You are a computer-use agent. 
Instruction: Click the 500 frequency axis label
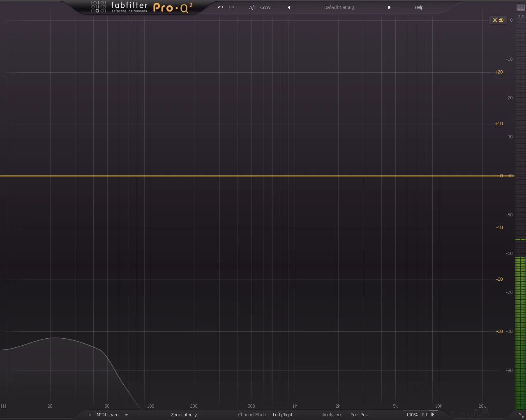tap(251, 406)
